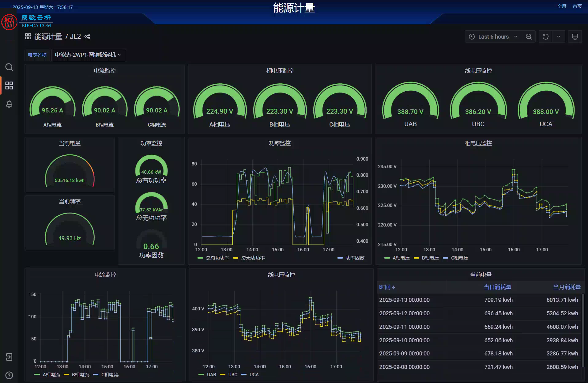Toggle the UCA legend color series
Screen dimensions: 588x383
click(250, 375)
